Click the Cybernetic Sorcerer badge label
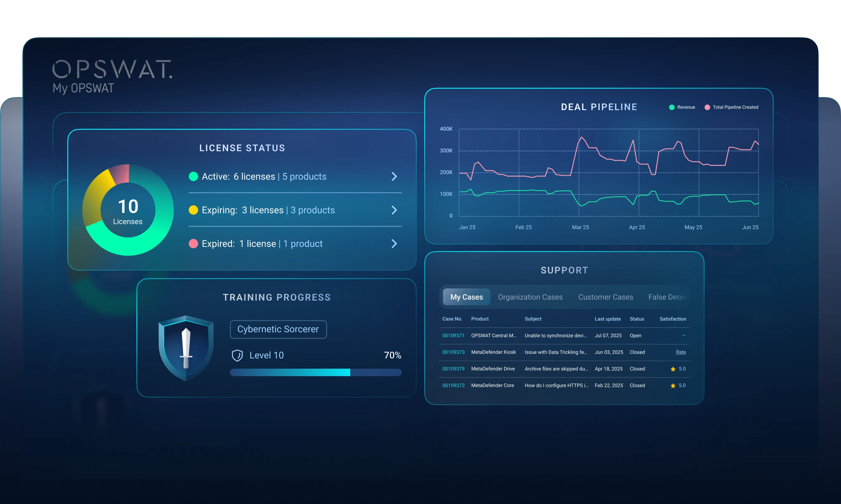Viewport: 841px width, 504px height. (x=278, y=329)
